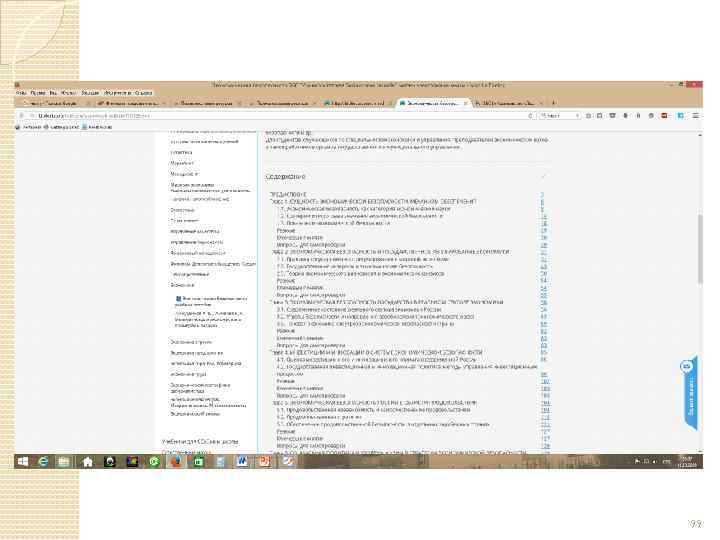720x540 pixels.
Task: Open the Windows Start button
Action: pos(22,461)
